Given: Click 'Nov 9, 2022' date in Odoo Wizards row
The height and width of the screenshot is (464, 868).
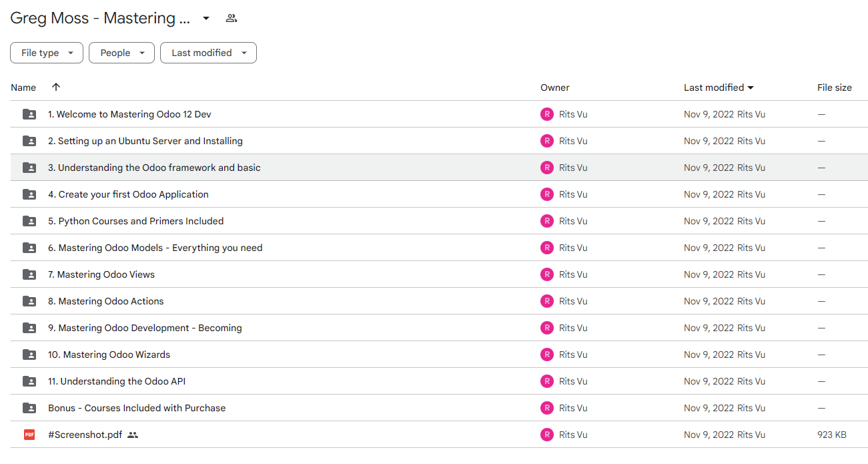Looking at the screenshot, I should [709, 355].
